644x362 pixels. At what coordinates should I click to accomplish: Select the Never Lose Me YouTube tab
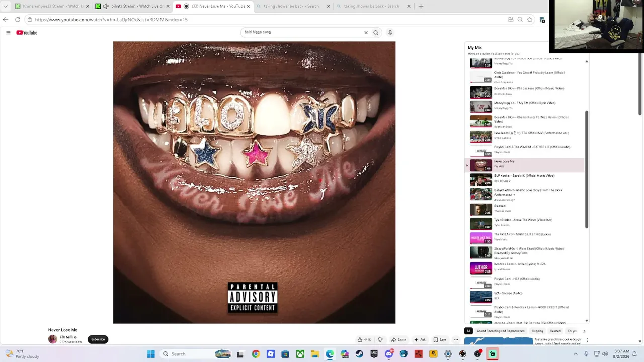[x=212, y=6]
